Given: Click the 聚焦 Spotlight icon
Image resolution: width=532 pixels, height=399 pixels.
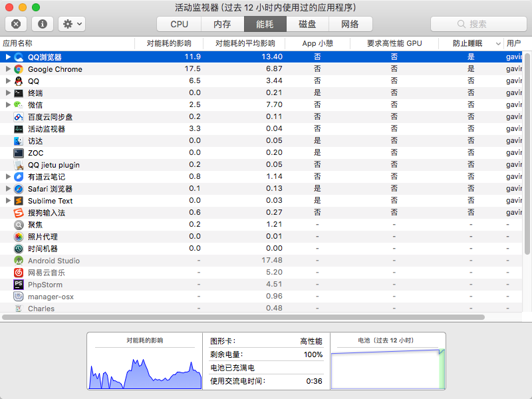Looking at the screenshot, I should pyautogui.click(x=19, y=225).
